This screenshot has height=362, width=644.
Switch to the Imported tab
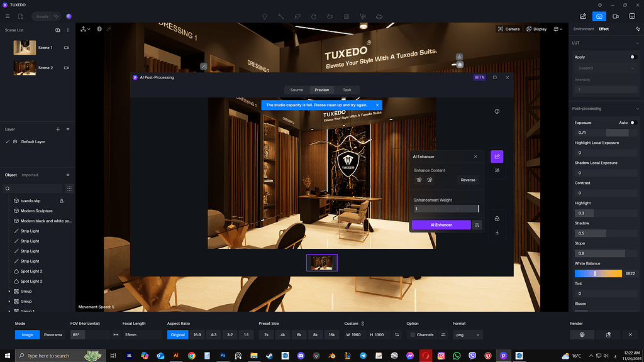point(30,175)
